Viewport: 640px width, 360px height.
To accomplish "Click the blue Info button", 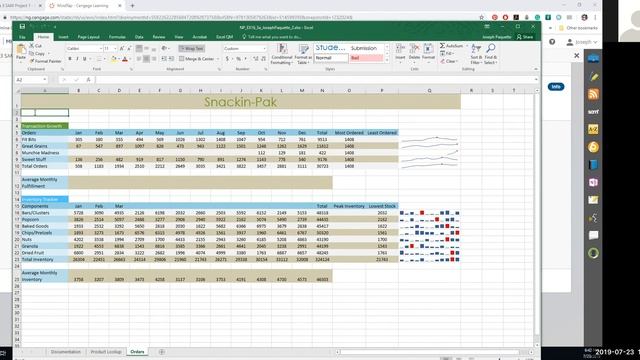I will tap(556, 87).
